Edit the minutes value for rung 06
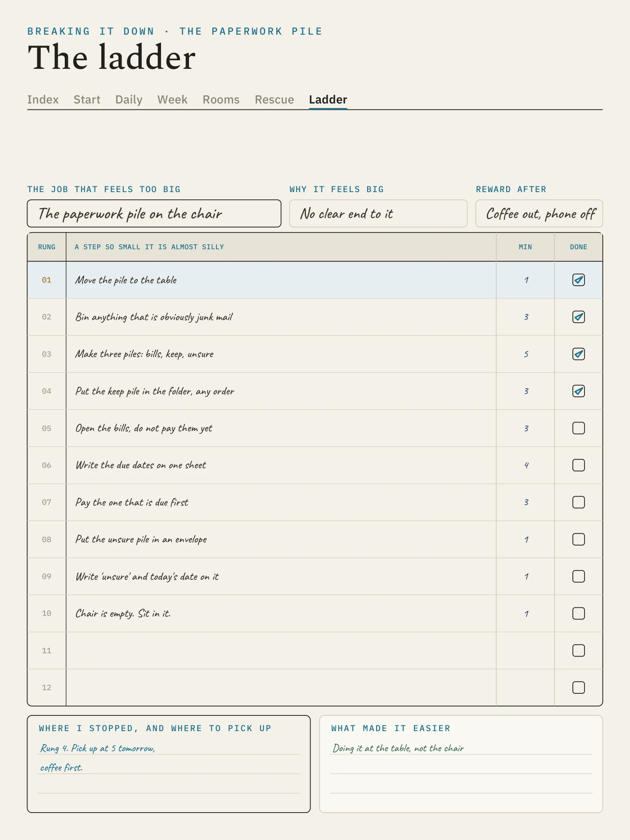The width and height of the screenshot is (630, 840). [526, 465]
